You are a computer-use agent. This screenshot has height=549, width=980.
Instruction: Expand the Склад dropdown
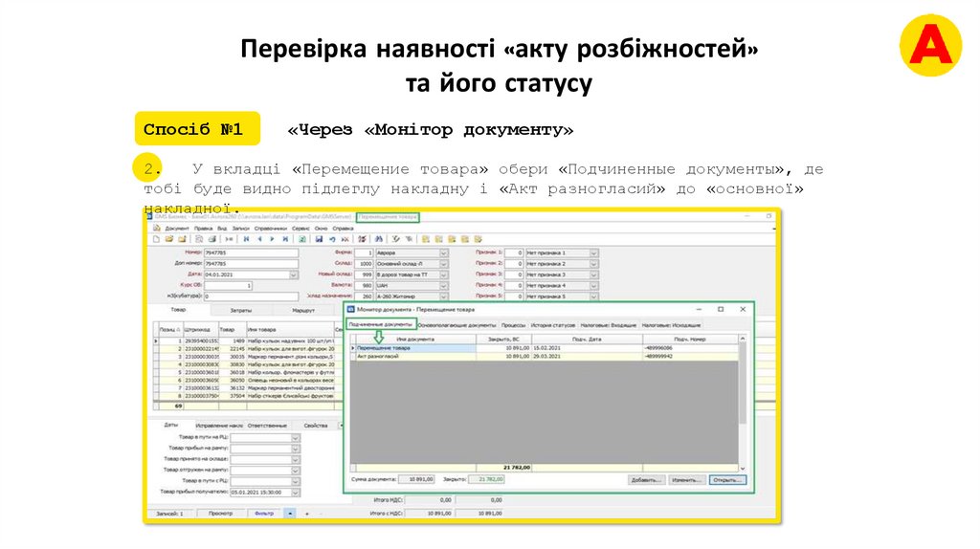443,264
